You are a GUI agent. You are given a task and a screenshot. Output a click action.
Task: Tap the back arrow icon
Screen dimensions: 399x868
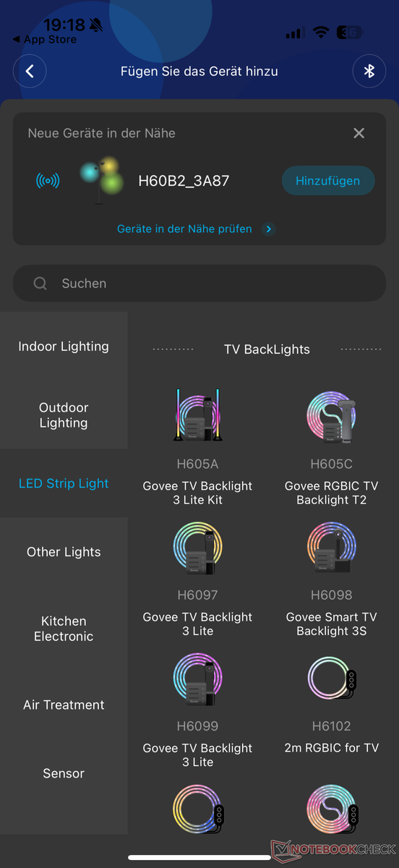(x=30, y=72)
